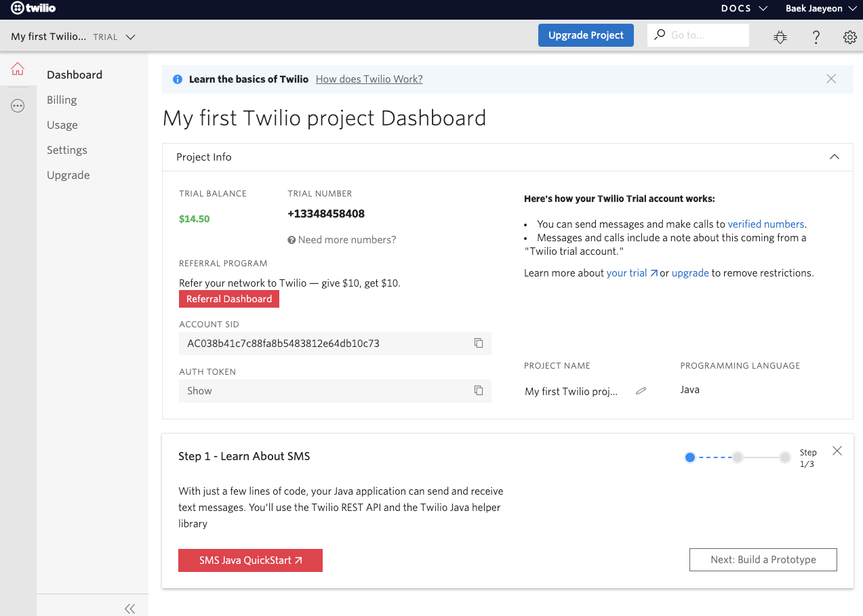Viewport: 863px width, 616px height.
Task: Edit project name pencil icon
Action: pyautogui.click(x=641, y=391)
